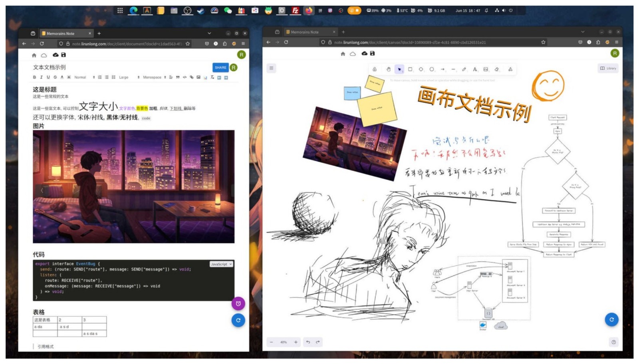Open the text color picker in document editor
The height and width of the screenshot is (364, 639).
(x=62, y=77)
